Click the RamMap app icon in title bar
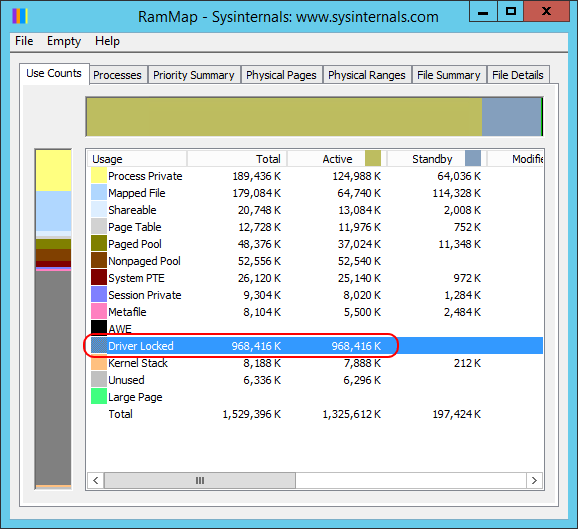 (x=20, y=16)
